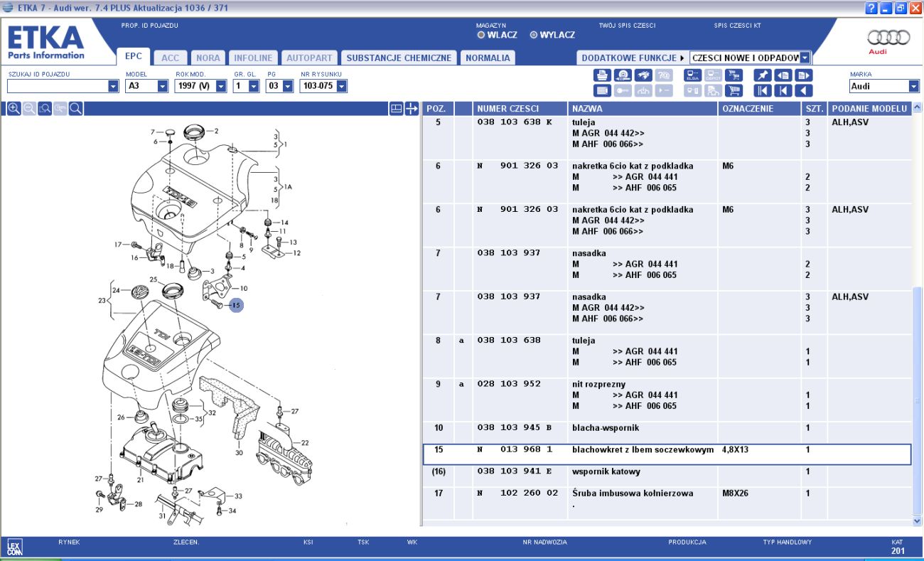Image resolution: width=924 pixels, height=561 pixels.
Task: Click the parts list scroll up arrow
Action: 917,108
